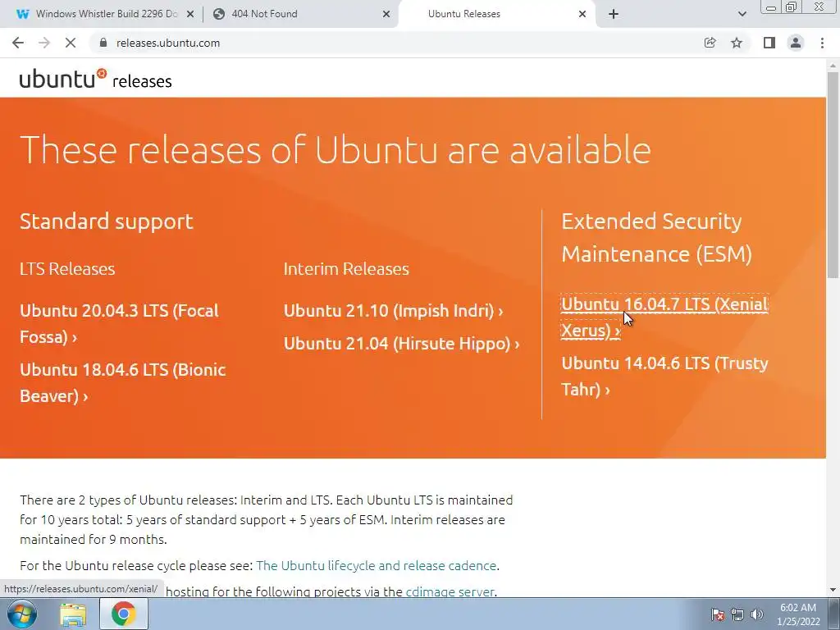The width and height of the screenshot is (840, 630).
Task: Open File Explorer from taskbar
Action: [x=73, y=614]
